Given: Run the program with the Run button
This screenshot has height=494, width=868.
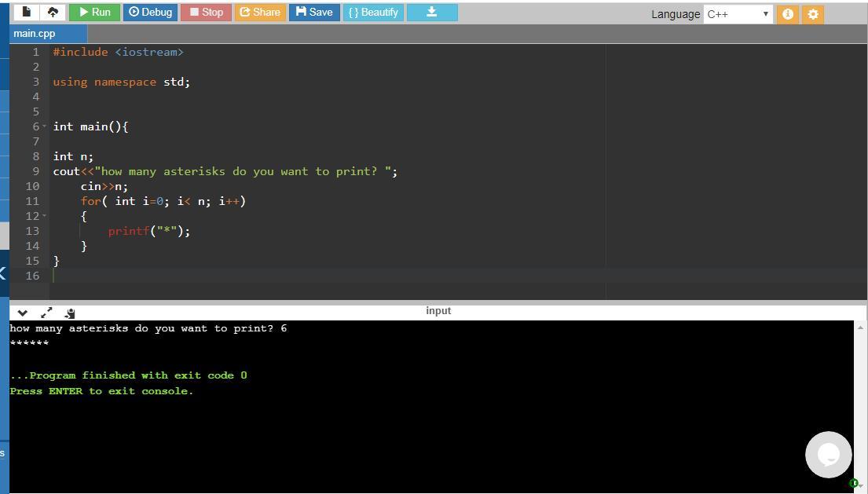Looking at the screenshot, I should tap(95, 12).
